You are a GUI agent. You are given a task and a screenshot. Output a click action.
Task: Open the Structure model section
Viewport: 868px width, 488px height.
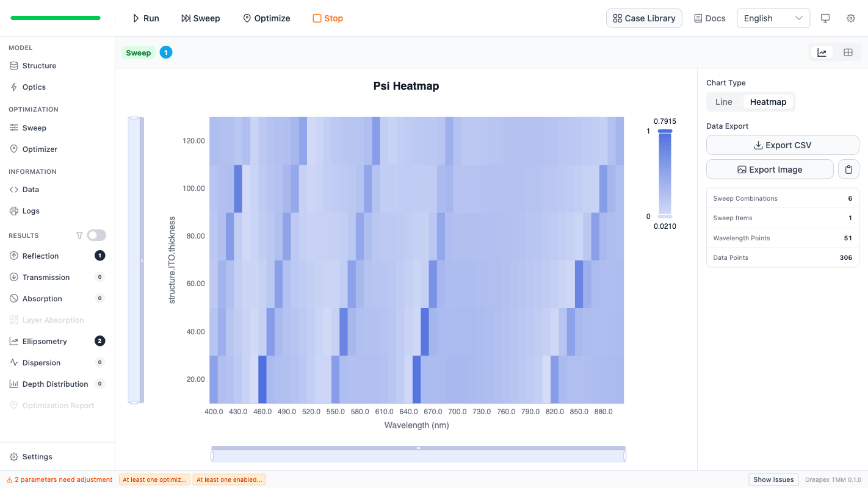pos(39,66)
